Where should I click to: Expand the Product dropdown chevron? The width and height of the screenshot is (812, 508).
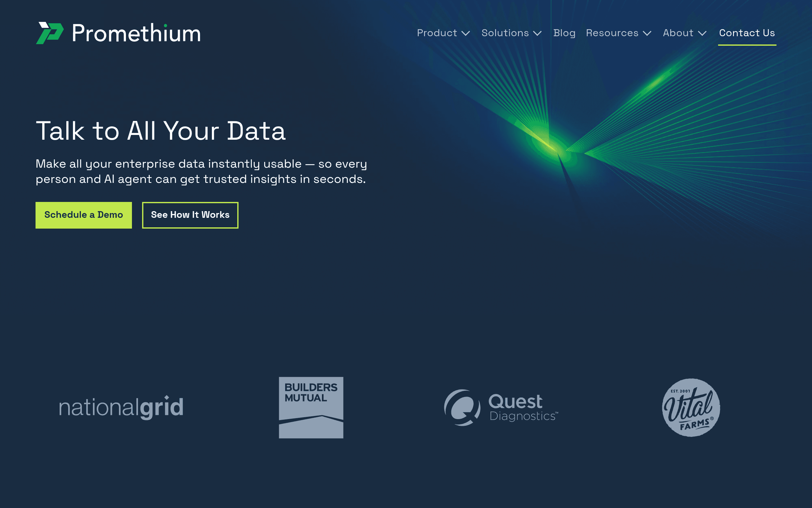466,33
